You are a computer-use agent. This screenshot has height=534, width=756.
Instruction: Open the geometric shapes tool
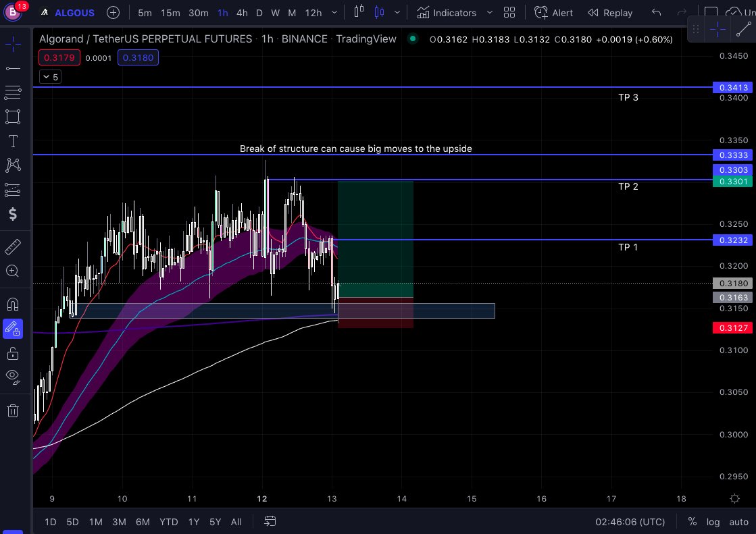(x=13, y=117)
